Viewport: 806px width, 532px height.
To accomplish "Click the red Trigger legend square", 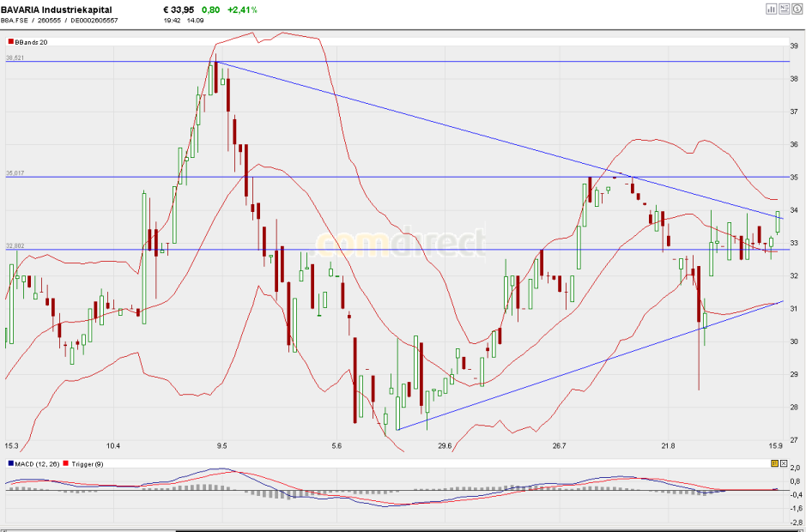I will point(67,463).
